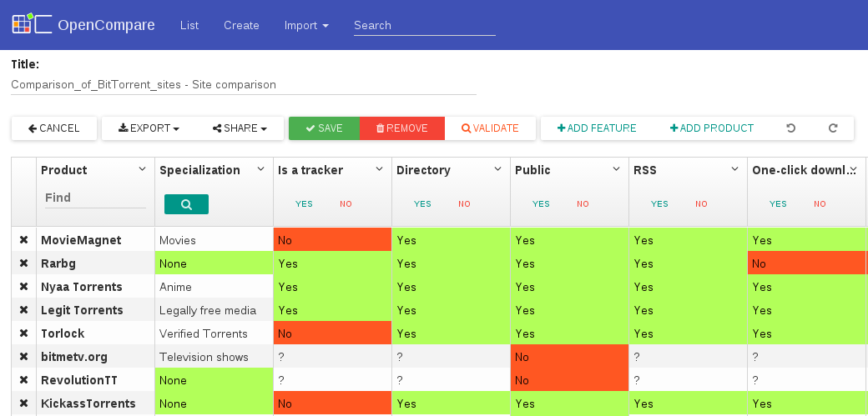The height and width of the screenshot is (416, 868).
Task: Open the Directory column menu chevron
Action: [497, 169]
